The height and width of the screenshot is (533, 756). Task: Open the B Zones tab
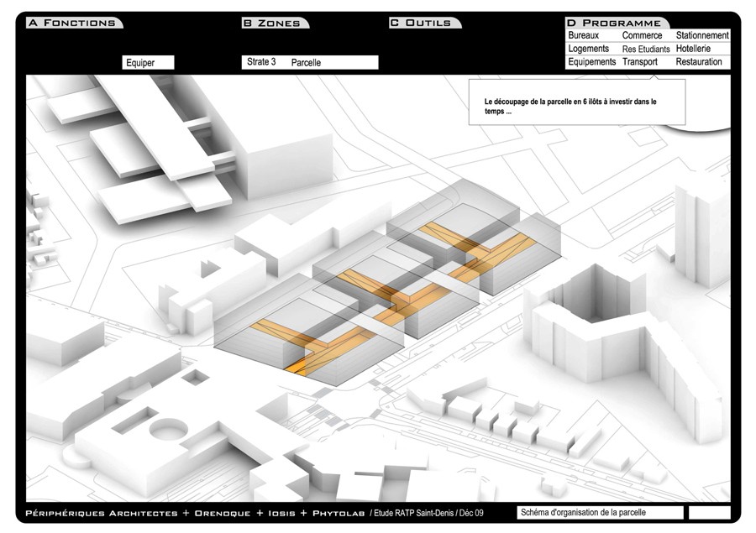[276, 23]
